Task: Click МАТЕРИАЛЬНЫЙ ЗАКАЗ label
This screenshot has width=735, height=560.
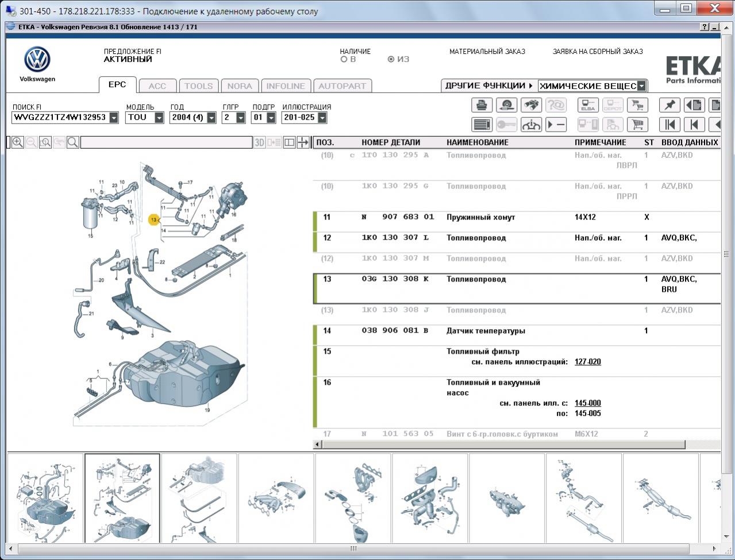Action: (487, 52)
